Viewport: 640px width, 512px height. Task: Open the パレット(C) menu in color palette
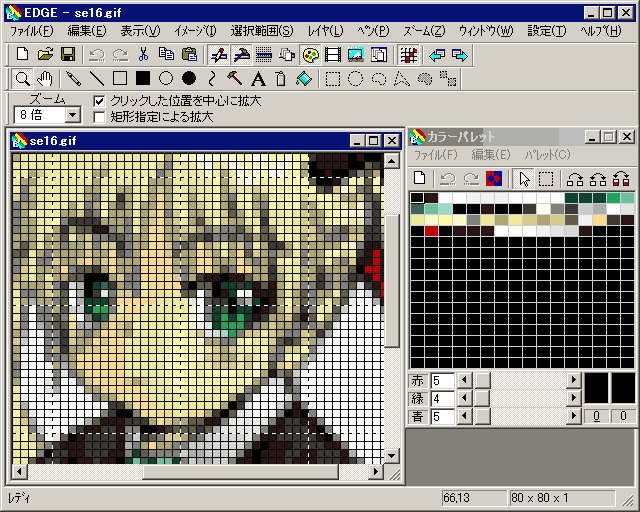547,155
